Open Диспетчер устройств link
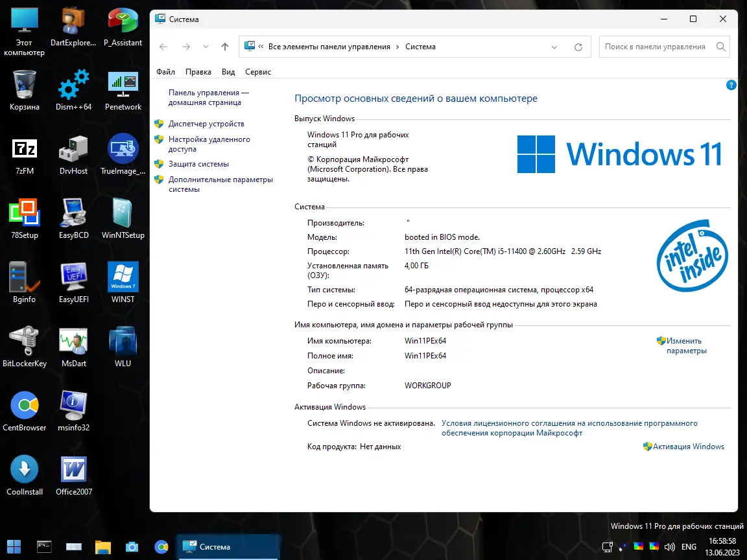The image size is (747, 560). (x=206, y=124)
